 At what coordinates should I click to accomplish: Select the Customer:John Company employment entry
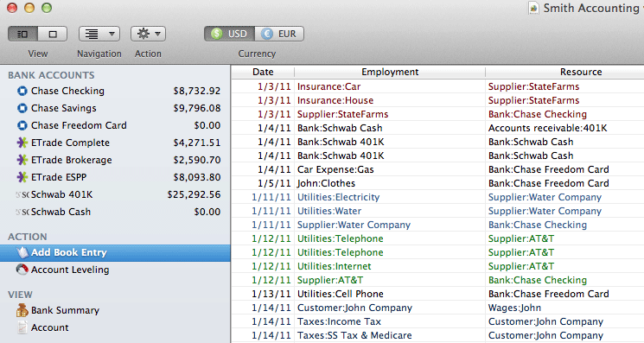pyautogui.click(x=354, y=308)
